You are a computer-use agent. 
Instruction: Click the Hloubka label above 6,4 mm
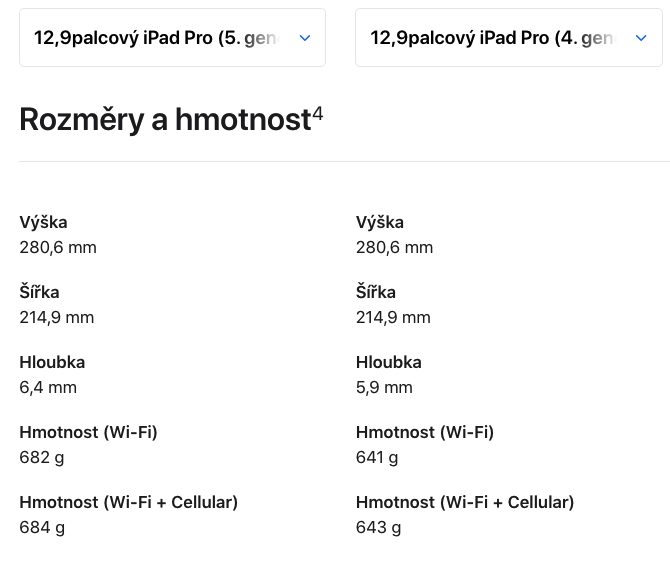tap(52, 362)
